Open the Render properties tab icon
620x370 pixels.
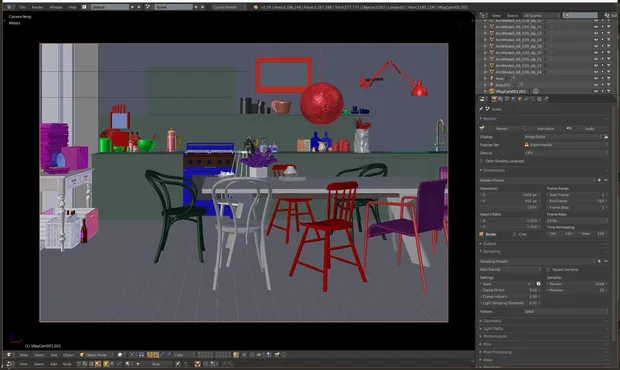[494, 99]
